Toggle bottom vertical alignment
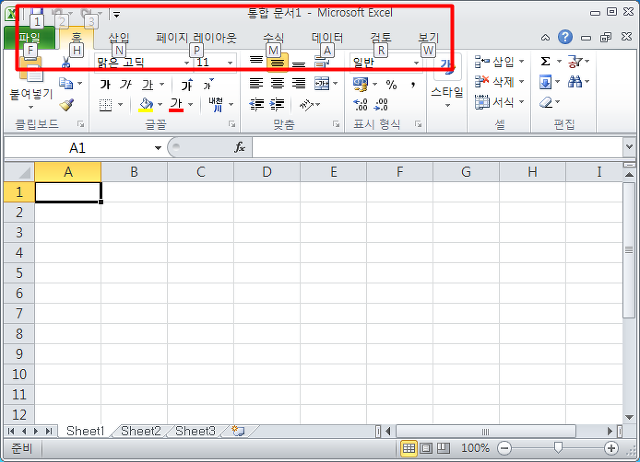 pyautogui.click(x=299, y=62)
